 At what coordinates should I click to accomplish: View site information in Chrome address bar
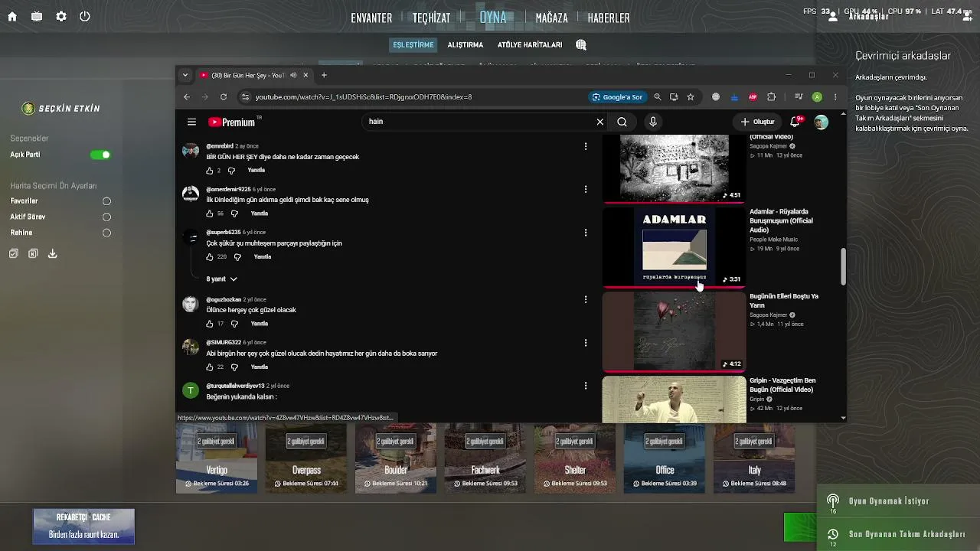click(245, 97)
